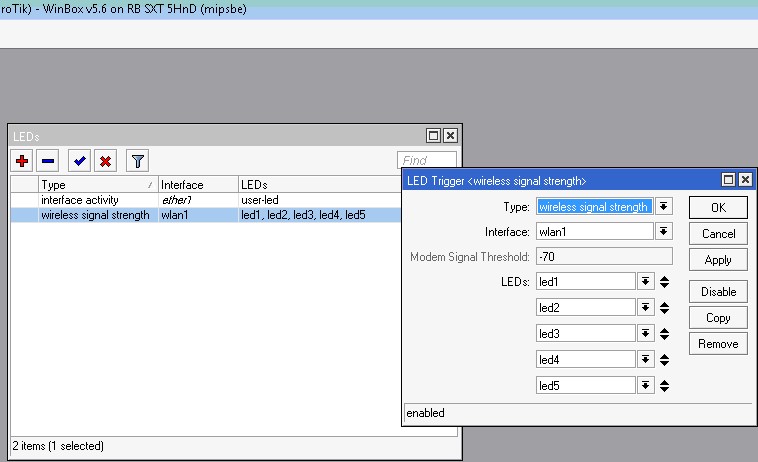Click the add/remove arrows next to led2
The height and width of the screenshot is (462, 758).
coord(664,308)
